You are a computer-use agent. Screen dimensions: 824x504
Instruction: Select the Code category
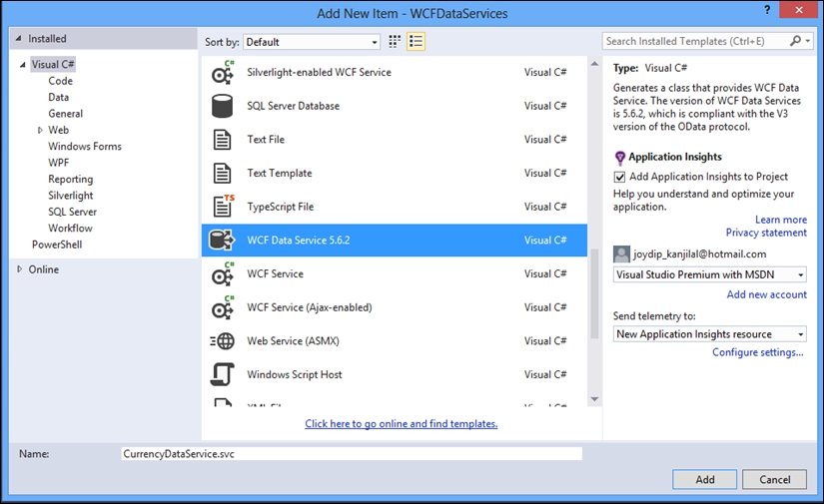[x=61, y=81]
